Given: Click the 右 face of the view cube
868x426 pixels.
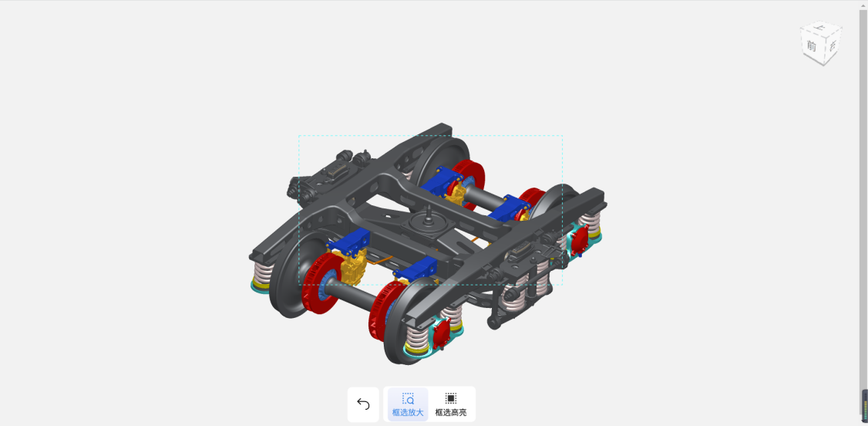Looking at the screenshot, I should 833,46.
